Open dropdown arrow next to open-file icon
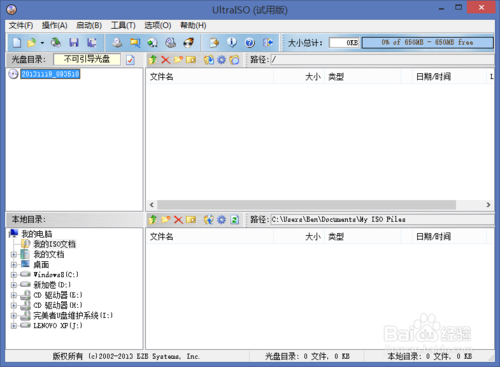Screen dimensions: 500x367 (42, 43)
